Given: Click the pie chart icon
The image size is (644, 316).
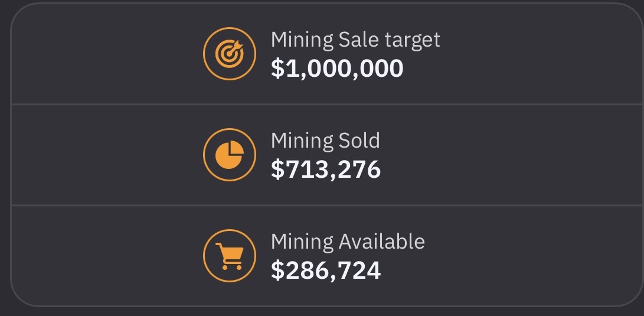Looking at the screenshot, I should 230,155.
